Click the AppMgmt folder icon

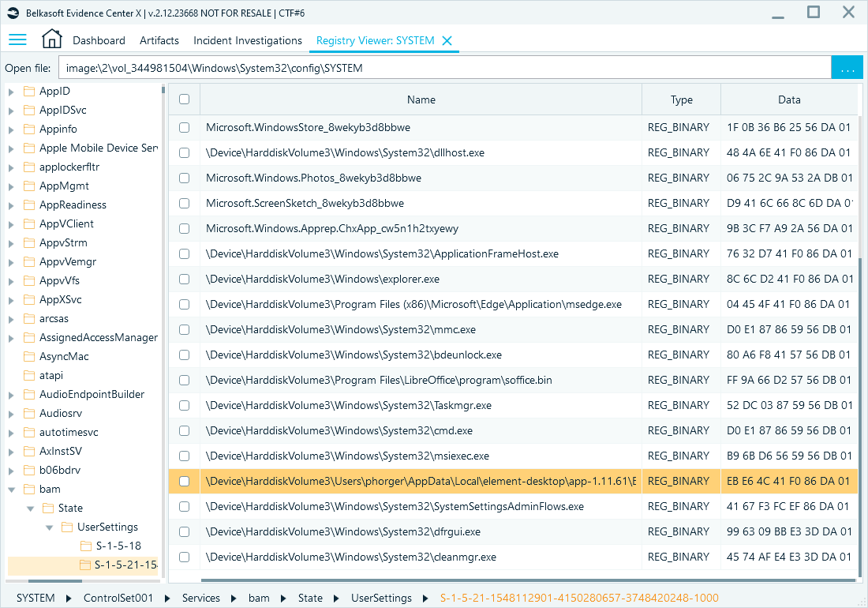29,186
